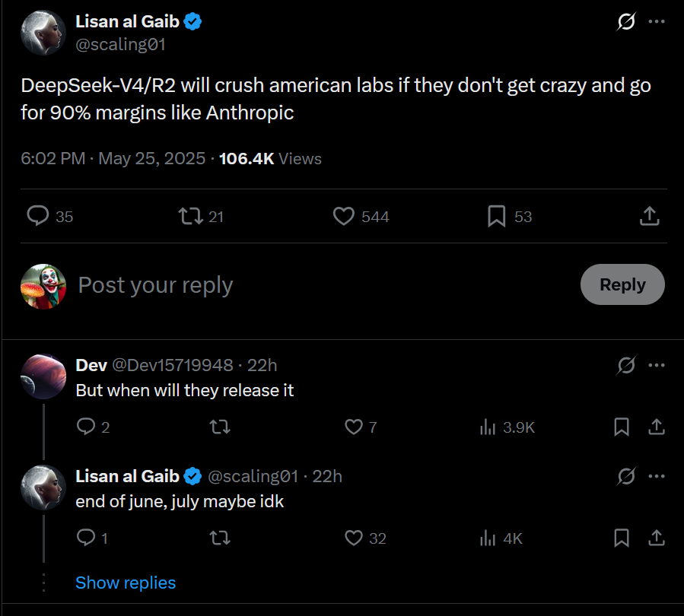Bookmark the main post with 53 bookmarks
The height and width of the screenshot is (616, 684).
(496, 217)
